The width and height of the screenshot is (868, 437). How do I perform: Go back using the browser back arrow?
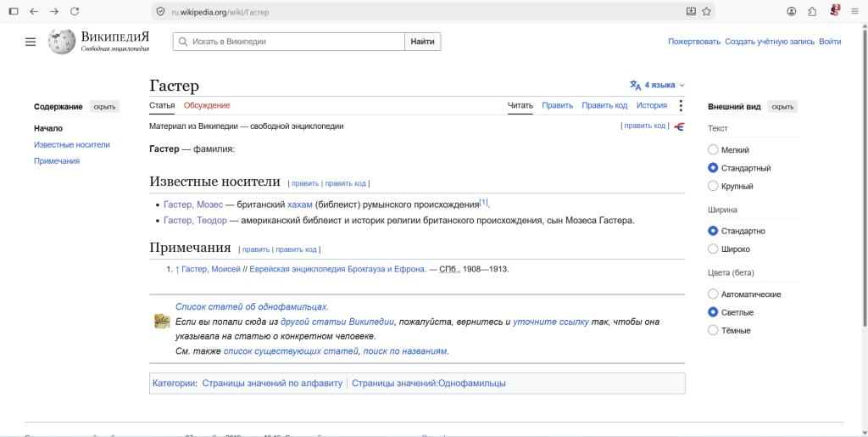(x=34, y=11)
